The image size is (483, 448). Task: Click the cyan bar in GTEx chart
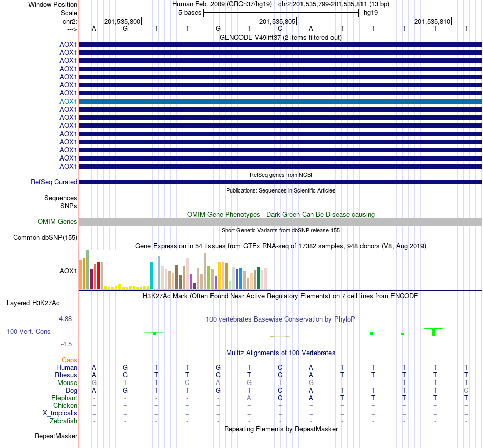[x=152, y=275]
